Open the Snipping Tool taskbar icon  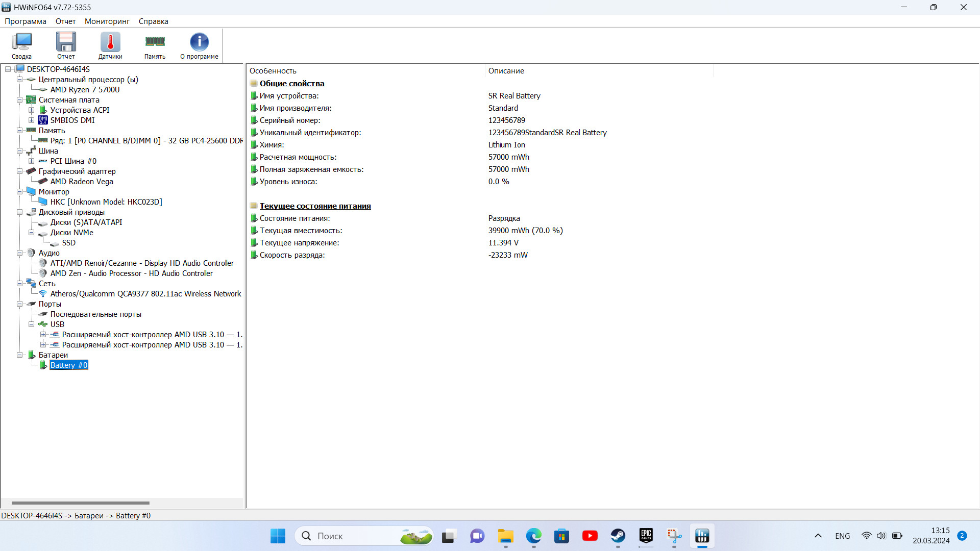(674, 536)
